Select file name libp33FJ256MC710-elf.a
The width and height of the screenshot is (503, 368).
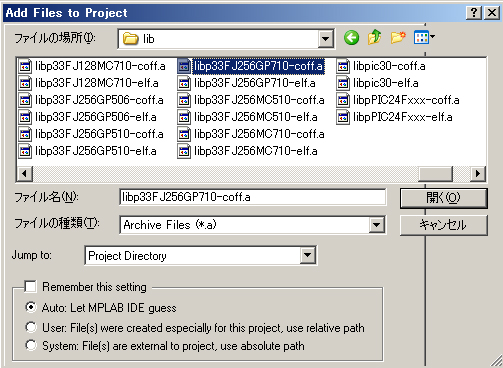(256, 151)
